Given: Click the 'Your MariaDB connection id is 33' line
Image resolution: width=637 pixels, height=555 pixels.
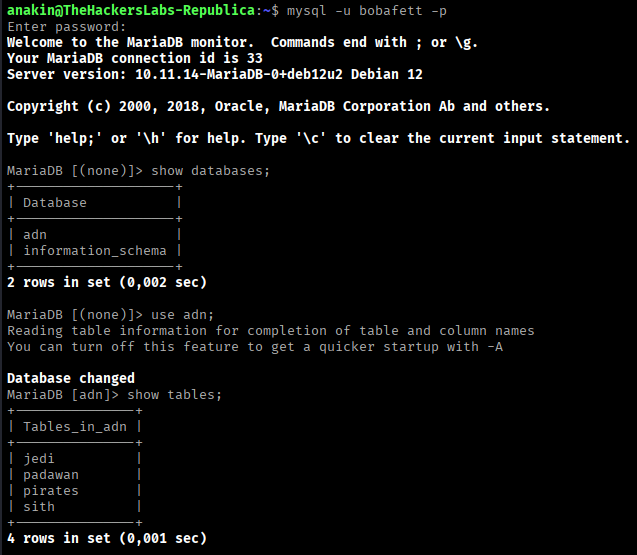Looking at the screenshot, I should (134, 58).
